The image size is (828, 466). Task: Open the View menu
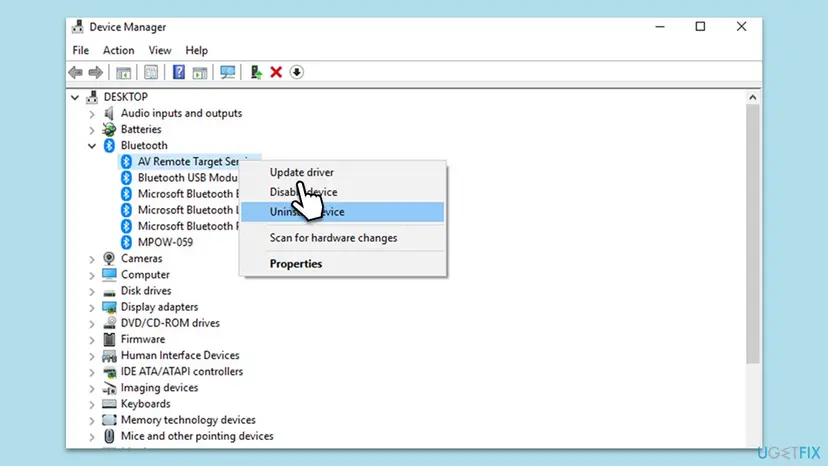pyautogui.click(x=159, y=50)
